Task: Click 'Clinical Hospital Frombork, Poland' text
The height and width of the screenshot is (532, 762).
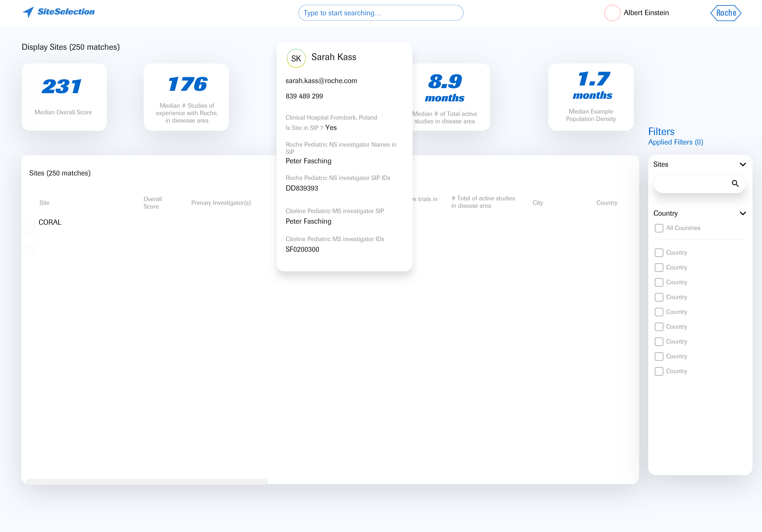Action: pyautogui.click(x=331, y=118)
